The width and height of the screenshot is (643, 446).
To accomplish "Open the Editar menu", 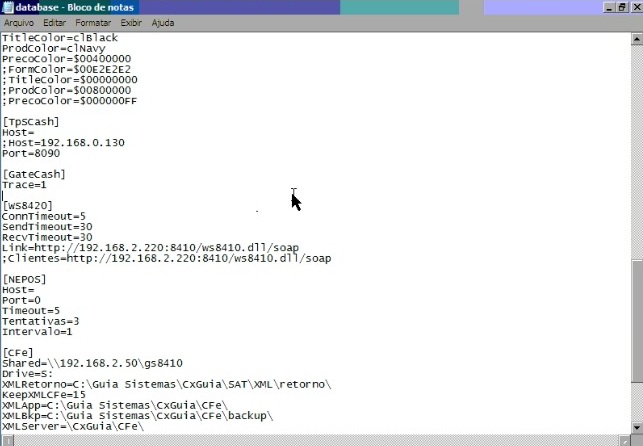I will [x=54, y=22].
